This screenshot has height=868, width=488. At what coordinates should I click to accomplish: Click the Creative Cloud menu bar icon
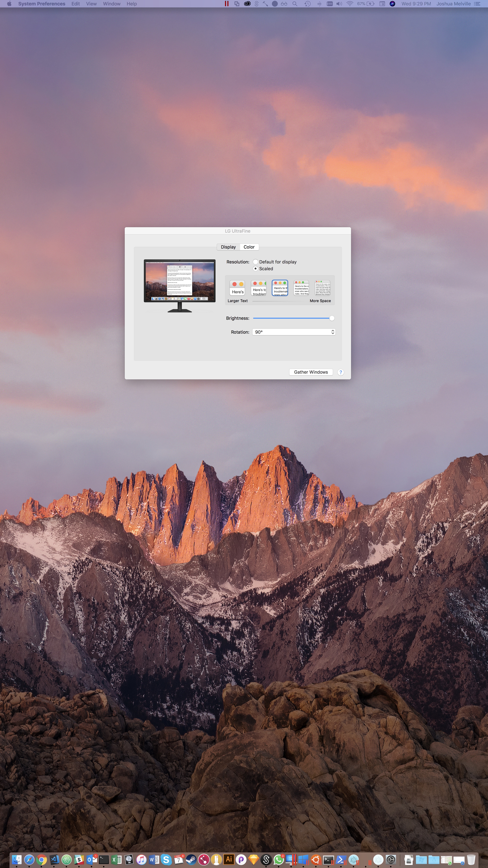(x=247, y=4)
